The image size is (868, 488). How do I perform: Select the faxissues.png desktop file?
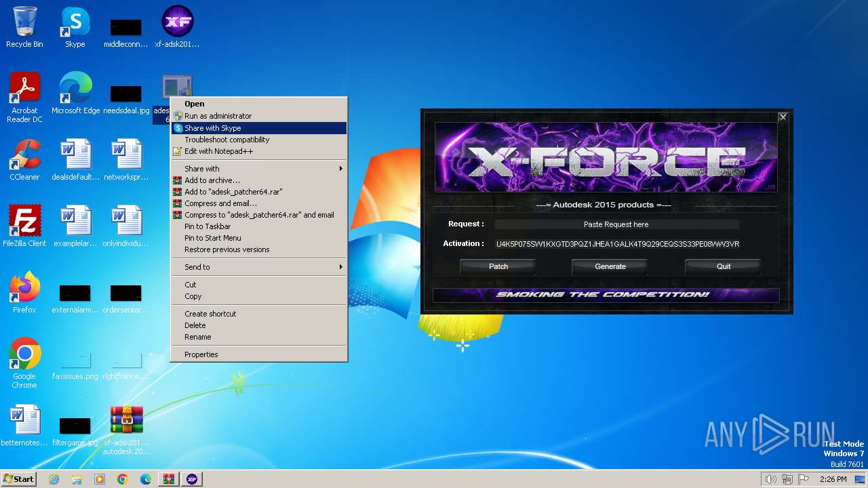click(75, 365)
